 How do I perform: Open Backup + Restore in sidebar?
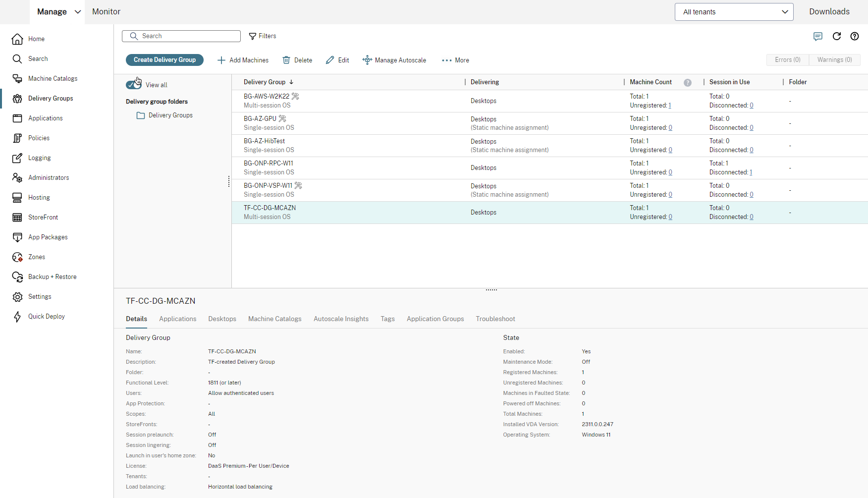point(52,277)
